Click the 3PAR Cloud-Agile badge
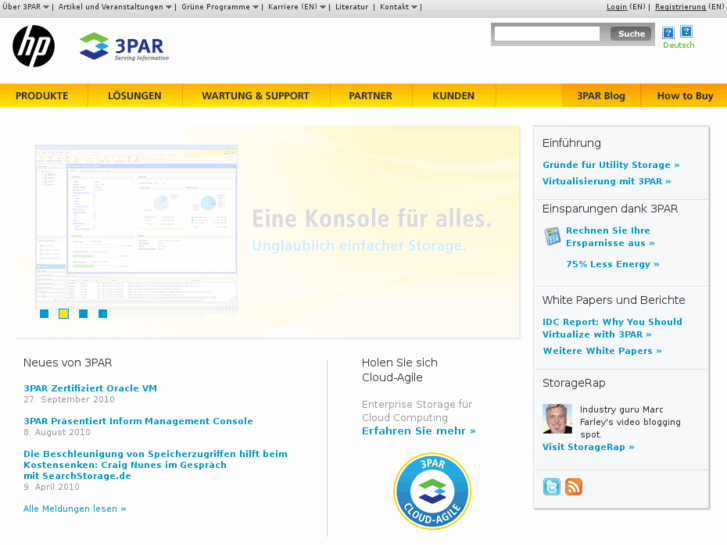 (432, 491)
